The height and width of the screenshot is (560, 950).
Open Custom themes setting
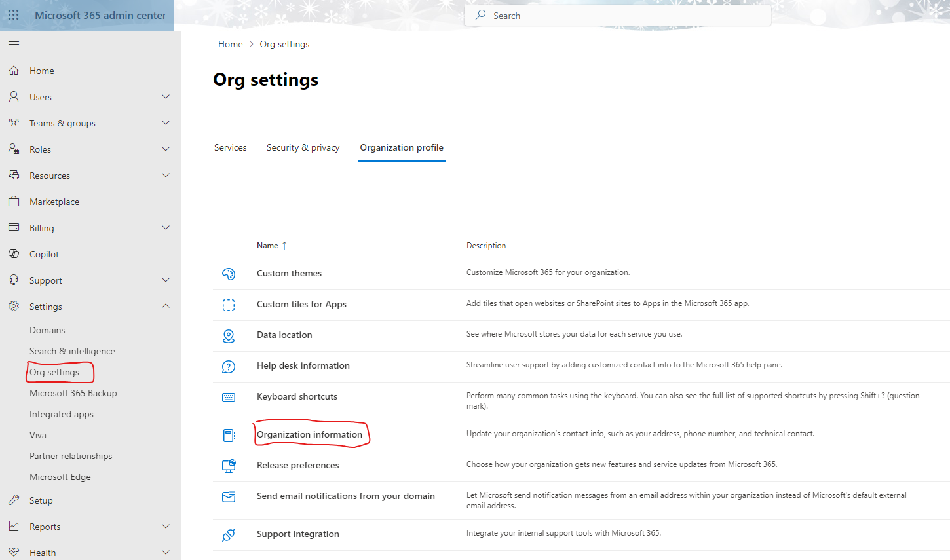289,273
